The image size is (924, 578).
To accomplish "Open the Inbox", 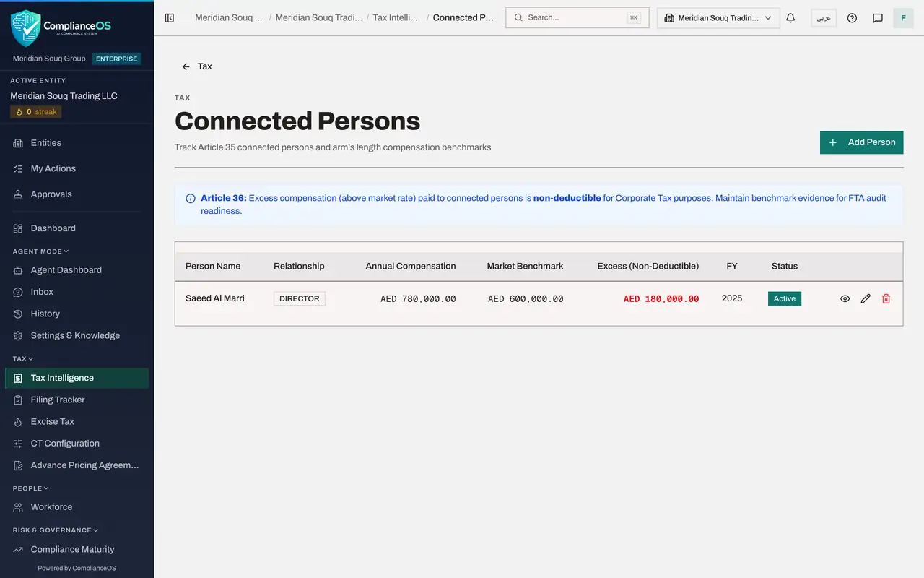I will (x=77, y=292).
